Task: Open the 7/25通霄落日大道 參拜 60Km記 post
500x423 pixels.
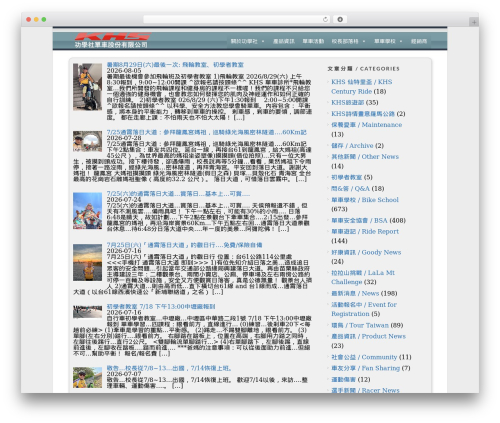Action: pos(206,132)
